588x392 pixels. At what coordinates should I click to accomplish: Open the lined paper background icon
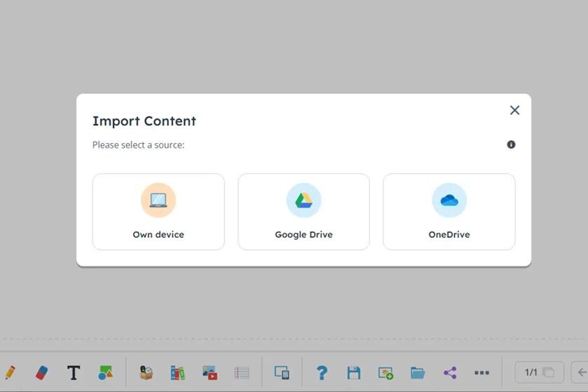click(242, 372)
